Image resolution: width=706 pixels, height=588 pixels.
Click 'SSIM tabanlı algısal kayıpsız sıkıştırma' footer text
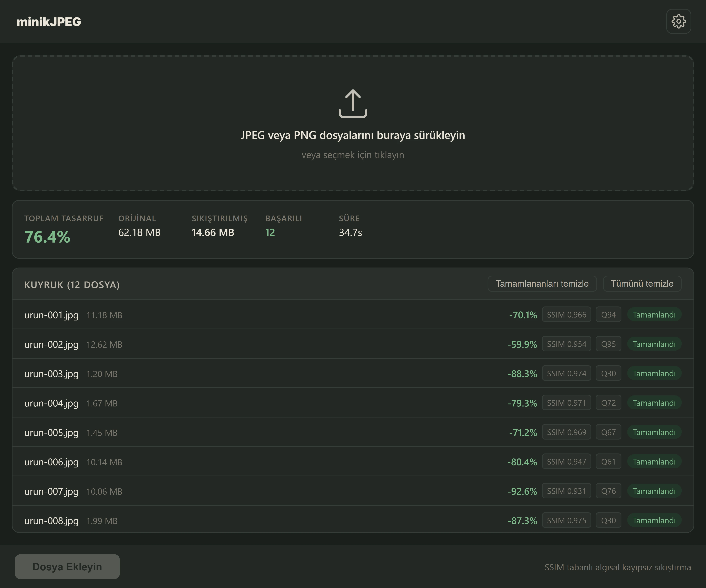coord(618,567)
